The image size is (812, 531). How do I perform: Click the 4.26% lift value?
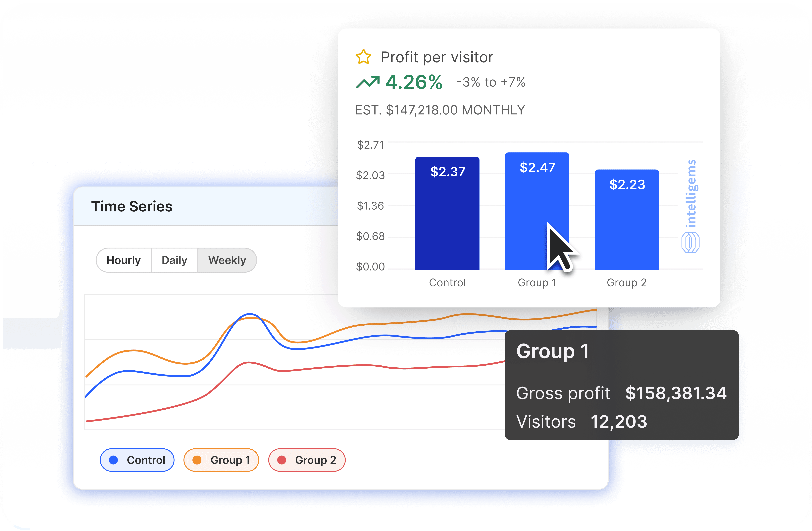coord(414,82)
